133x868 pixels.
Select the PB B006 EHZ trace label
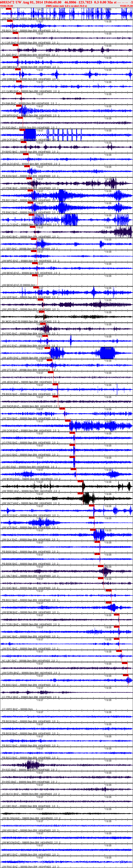click(31, 564)
